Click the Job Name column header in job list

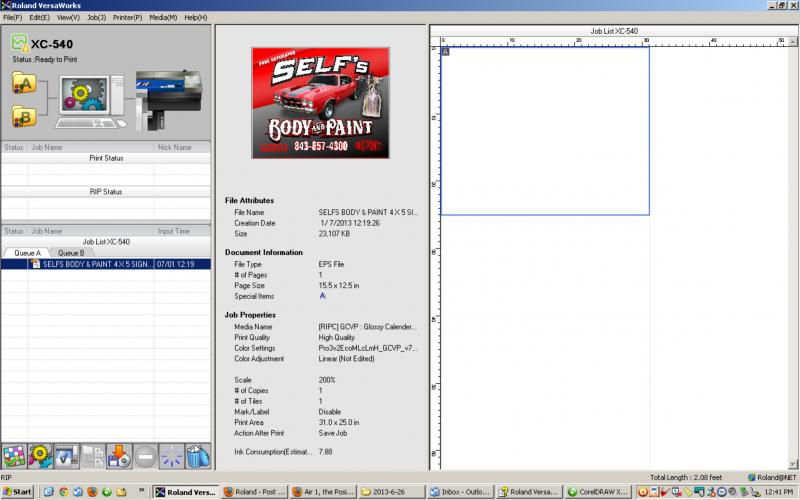90,231
